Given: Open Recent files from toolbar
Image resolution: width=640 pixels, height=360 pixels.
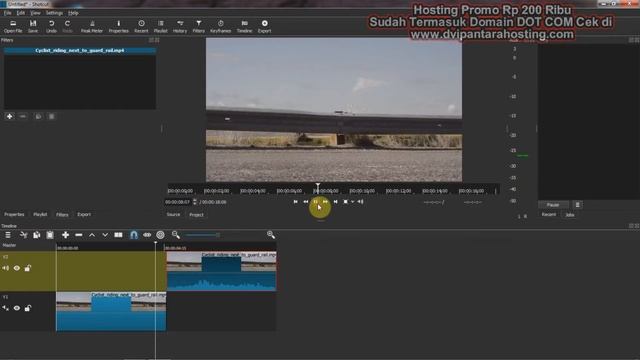Looking at the screenshot, I should 141,27.
